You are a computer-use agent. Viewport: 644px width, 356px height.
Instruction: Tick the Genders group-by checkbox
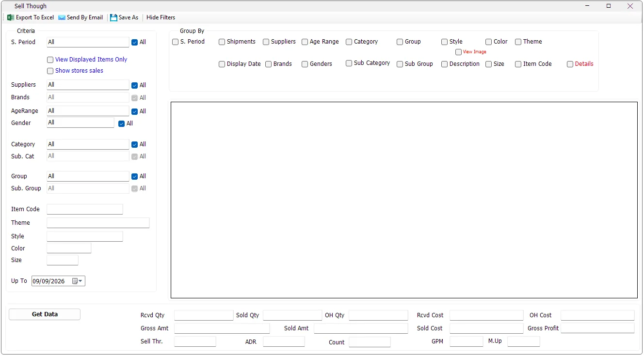(x=305, y=64)
